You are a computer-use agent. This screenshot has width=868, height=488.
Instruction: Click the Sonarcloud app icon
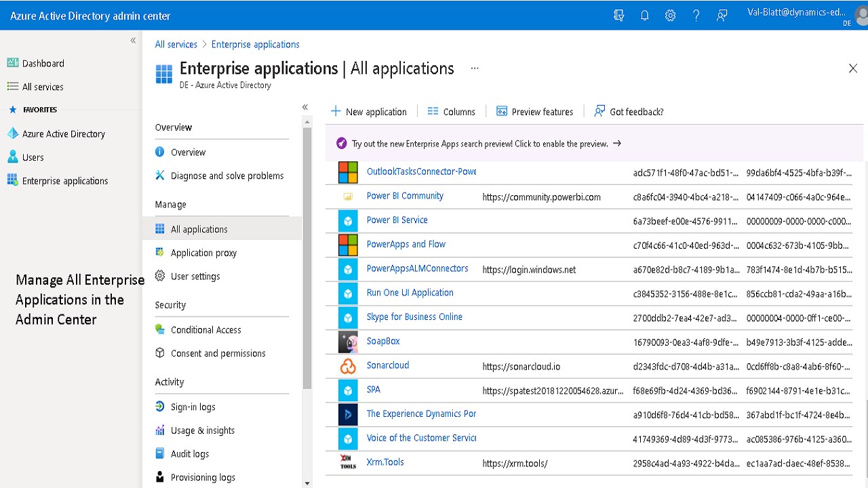coord(348,367)
